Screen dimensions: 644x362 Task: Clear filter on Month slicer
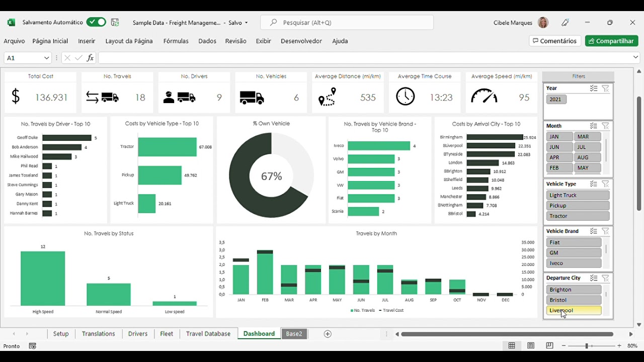pos(606,126)
